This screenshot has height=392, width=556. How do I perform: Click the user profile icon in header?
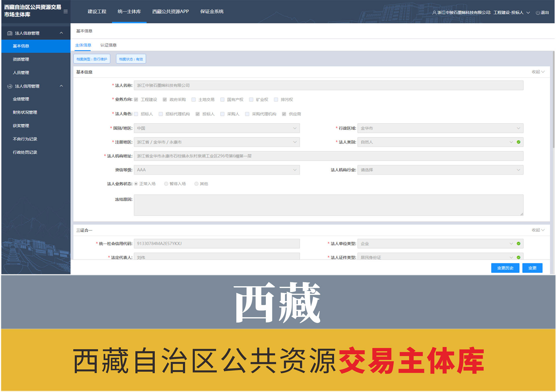[434, 13]
